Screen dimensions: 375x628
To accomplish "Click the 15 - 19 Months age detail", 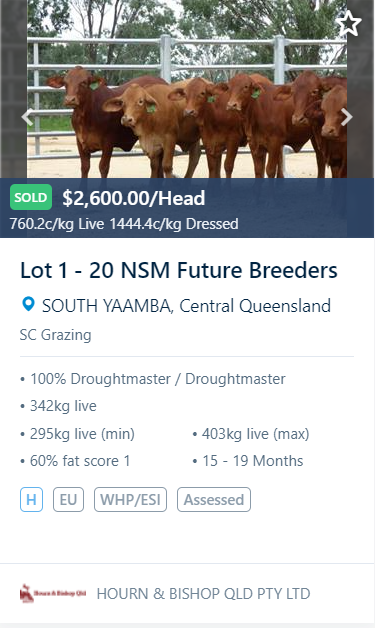I will coord(248,461).
